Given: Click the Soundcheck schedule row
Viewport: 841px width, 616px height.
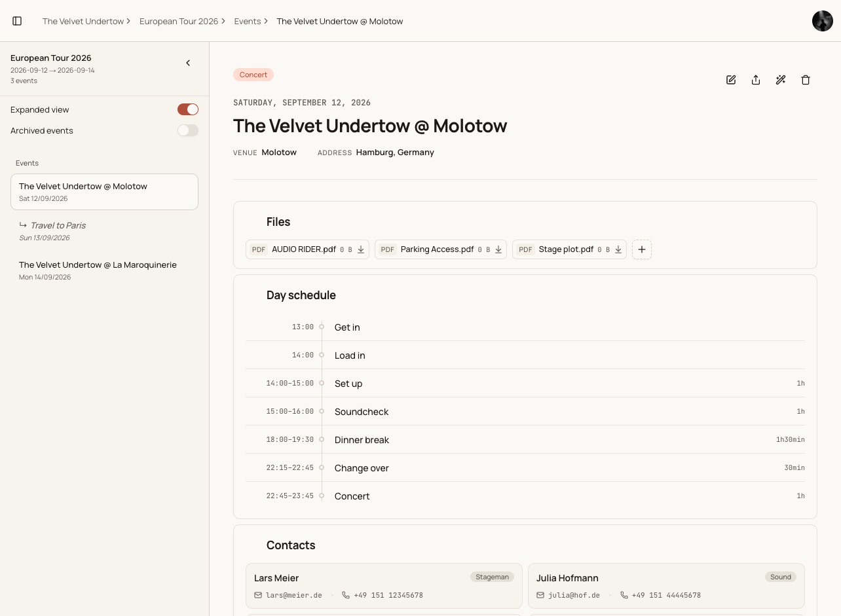Looking at the screenshot, I should click(x=525, y=412).
